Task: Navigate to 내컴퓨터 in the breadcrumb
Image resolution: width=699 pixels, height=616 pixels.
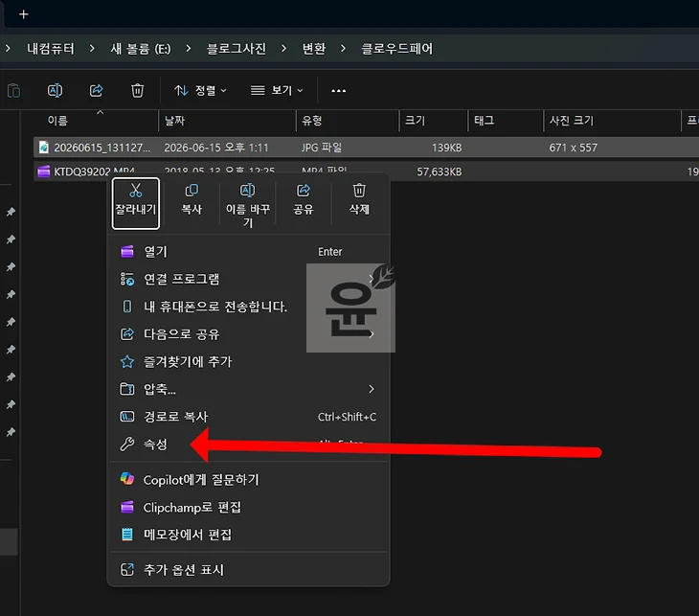Action: coord(51,48)
